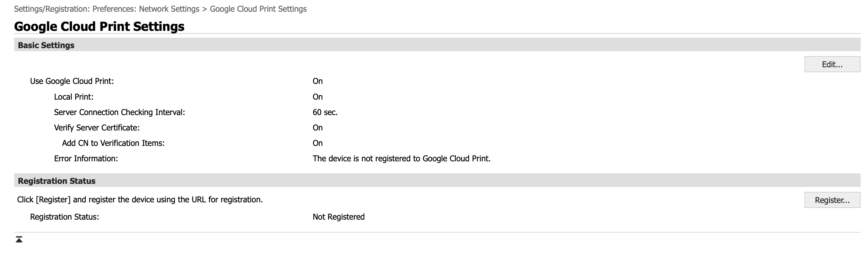Select the Server Connection Checking Interval label
The image size is (868, 277).
point(119,112)
